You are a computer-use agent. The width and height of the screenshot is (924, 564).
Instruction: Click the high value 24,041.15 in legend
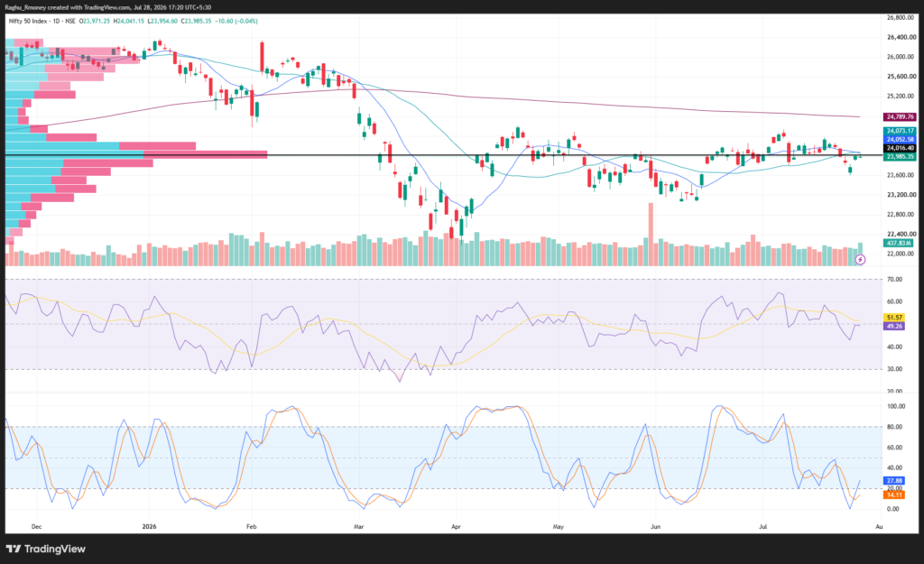(131, 21)
